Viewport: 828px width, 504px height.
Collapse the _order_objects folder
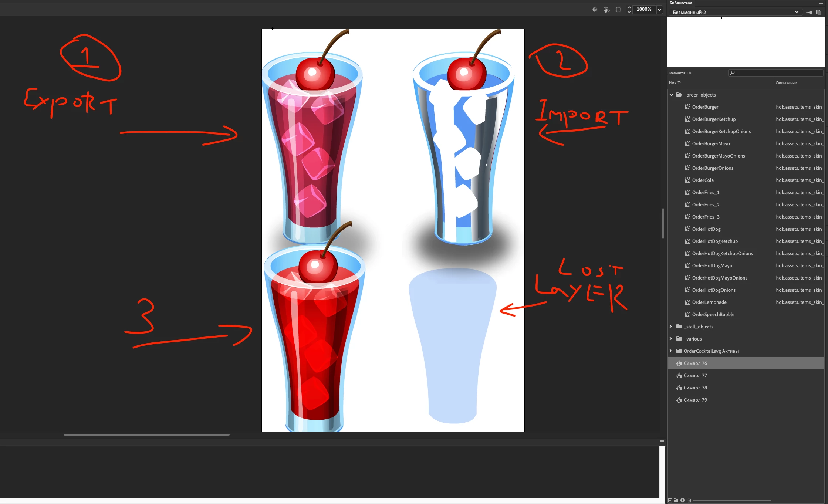(671, 95)
